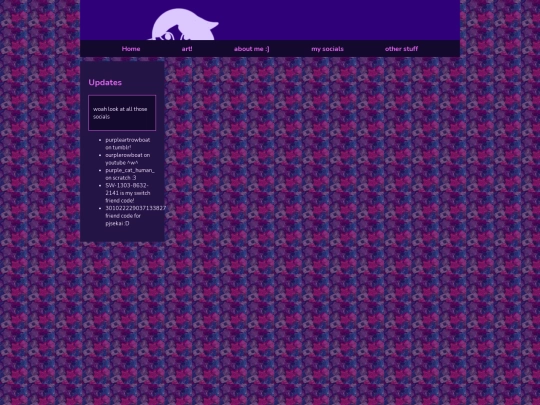The image size is (540, 405).
Task: Open the Home navigation link
Action: pos(131,49)
